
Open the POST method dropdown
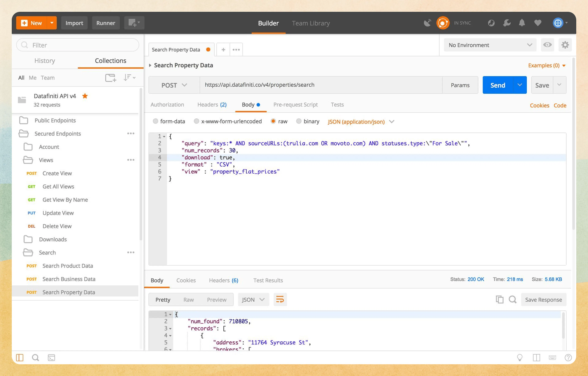(174, 85)
